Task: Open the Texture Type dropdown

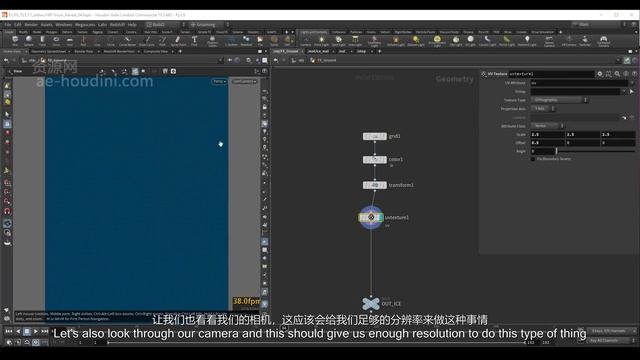Action: point(559,100)
